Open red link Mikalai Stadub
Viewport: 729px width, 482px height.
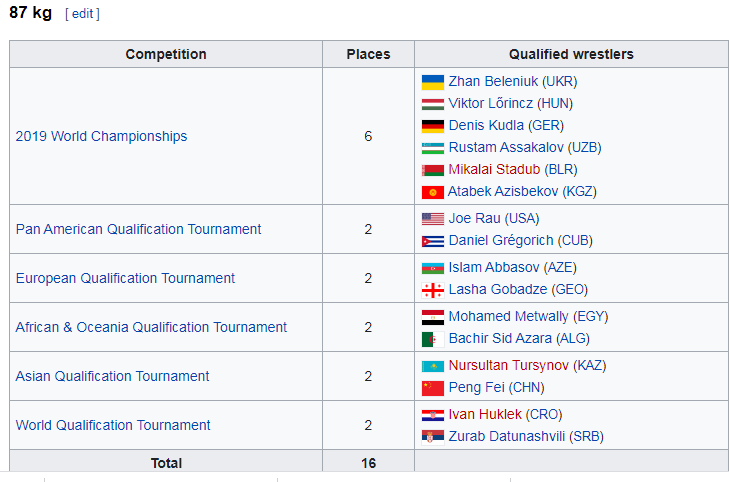494,169
